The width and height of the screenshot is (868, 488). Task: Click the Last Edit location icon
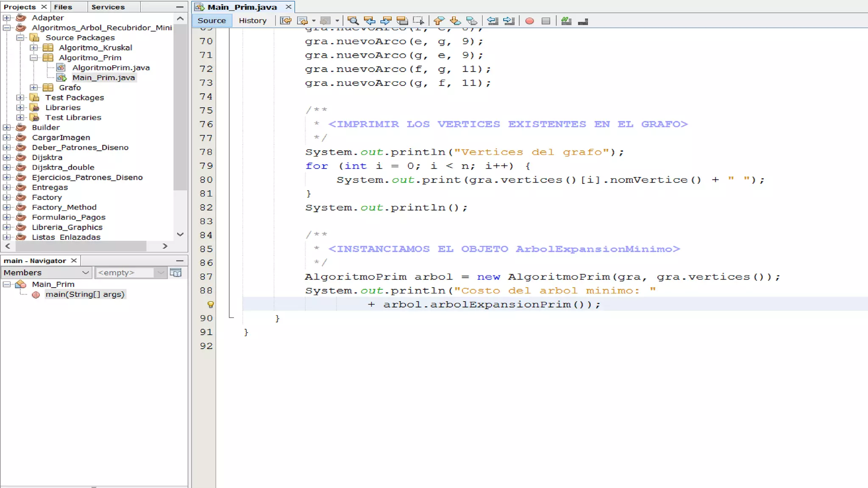[x=286, y=21]
